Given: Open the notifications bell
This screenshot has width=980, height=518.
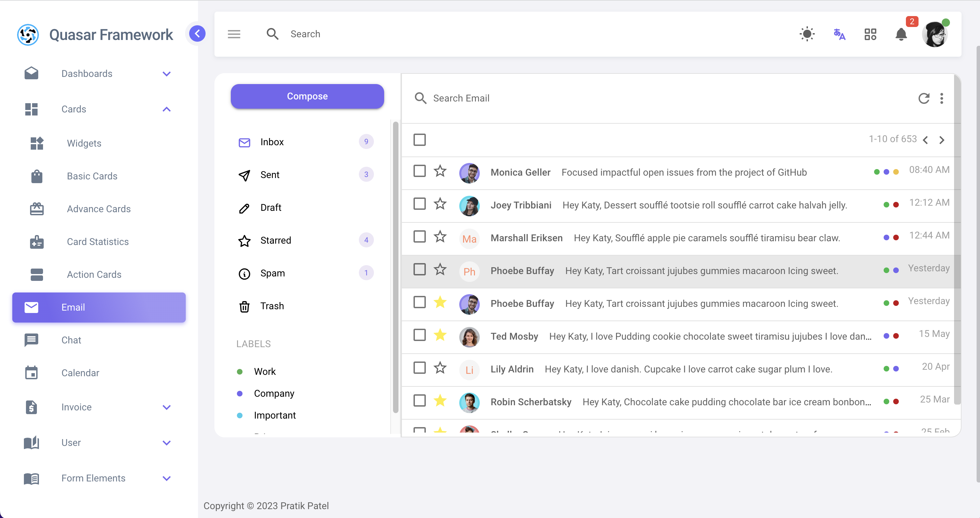Looking at the screenshot, I should (x=901, y=34).
